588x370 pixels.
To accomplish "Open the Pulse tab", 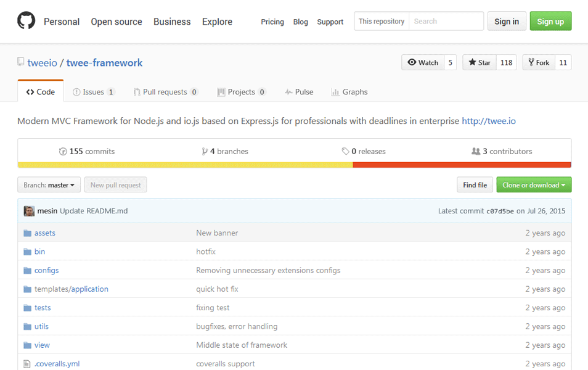I will (x=299, y=92).
